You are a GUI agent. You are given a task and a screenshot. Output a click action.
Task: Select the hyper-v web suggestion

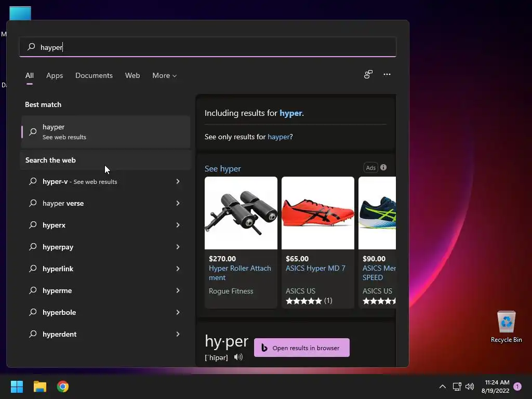click(105, 181)
